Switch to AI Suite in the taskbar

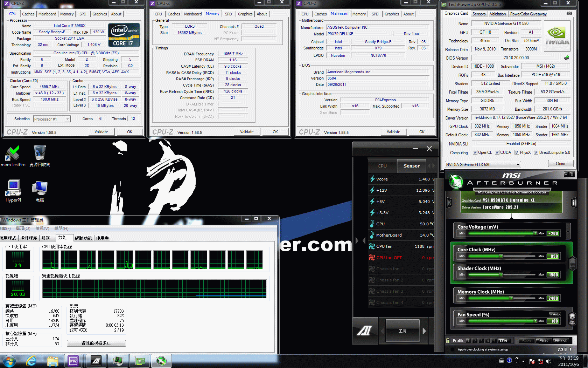click(96, 361)
